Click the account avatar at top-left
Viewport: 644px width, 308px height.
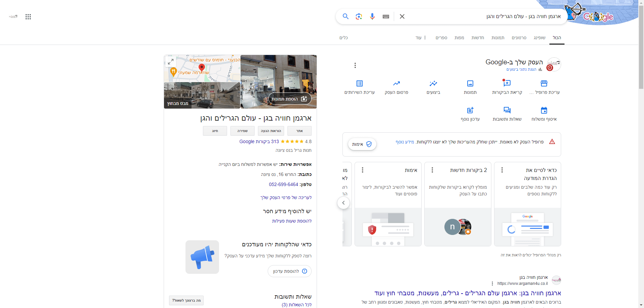(13, 16)
